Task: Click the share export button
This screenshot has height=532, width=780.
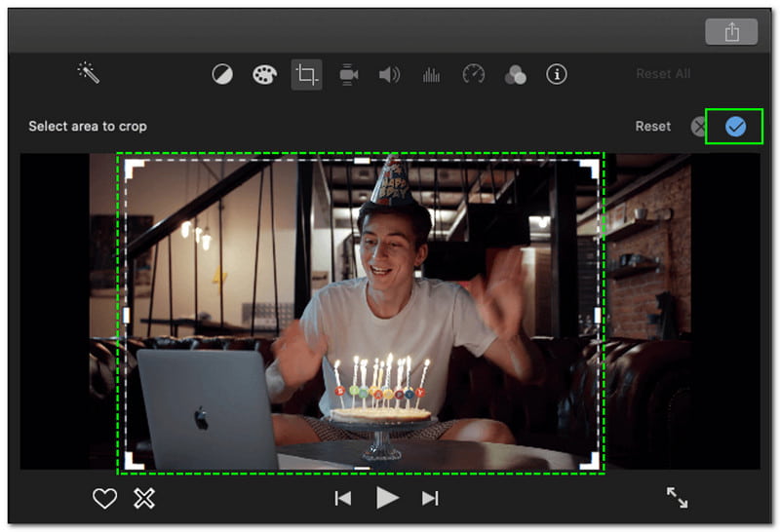Action: 732,32
